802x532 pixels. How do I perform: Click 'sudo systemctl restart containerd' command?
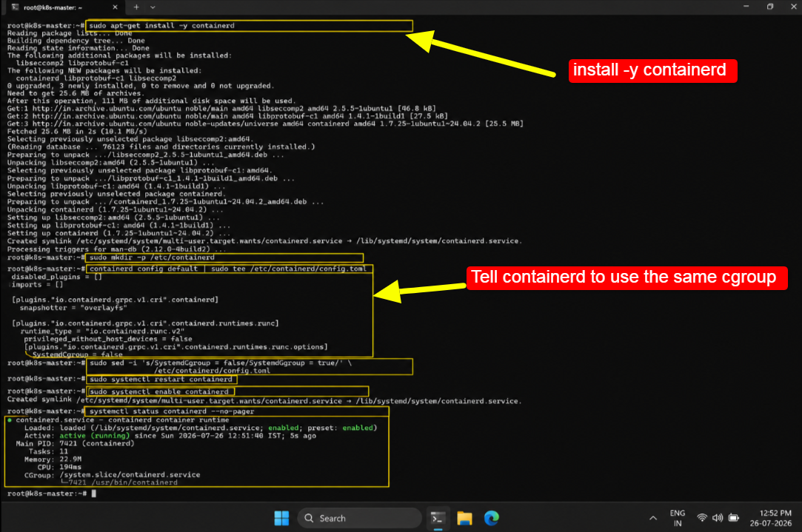click(161, 379)
